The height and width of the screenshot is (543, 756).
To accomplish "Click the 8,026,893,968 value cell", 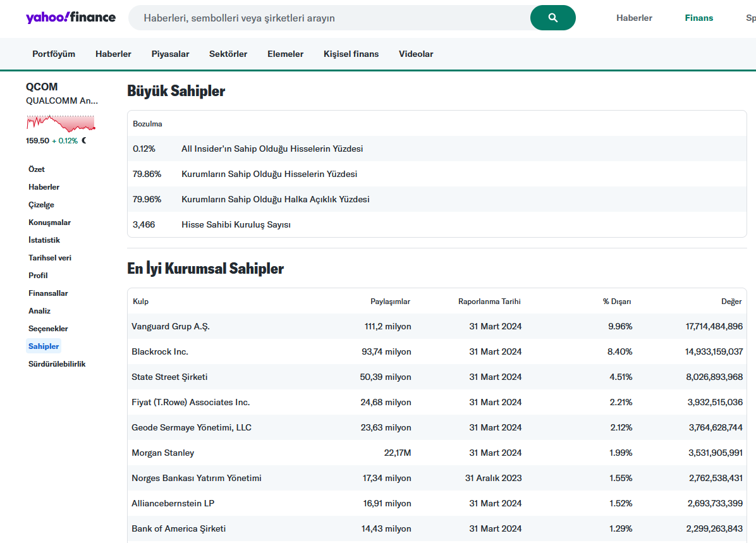I will pos(714,377).
